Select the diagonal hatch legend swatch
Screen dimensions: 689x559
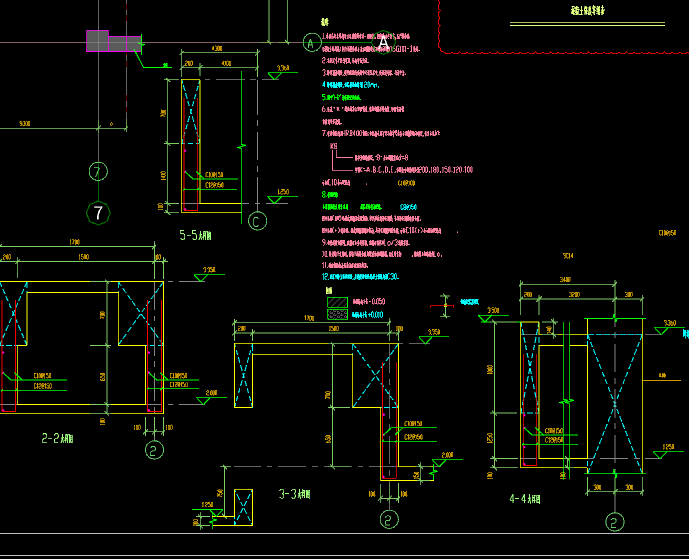(337, 299)
